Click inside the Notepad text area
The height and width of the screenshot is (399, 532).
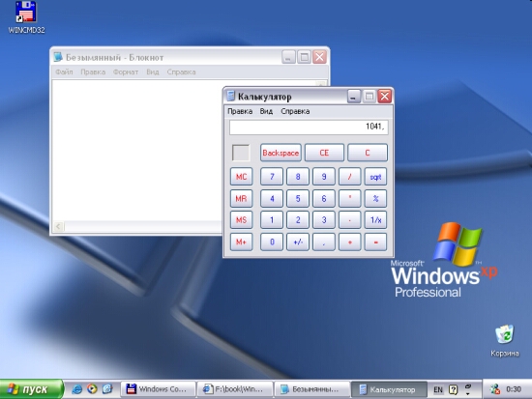pos(137,151)
